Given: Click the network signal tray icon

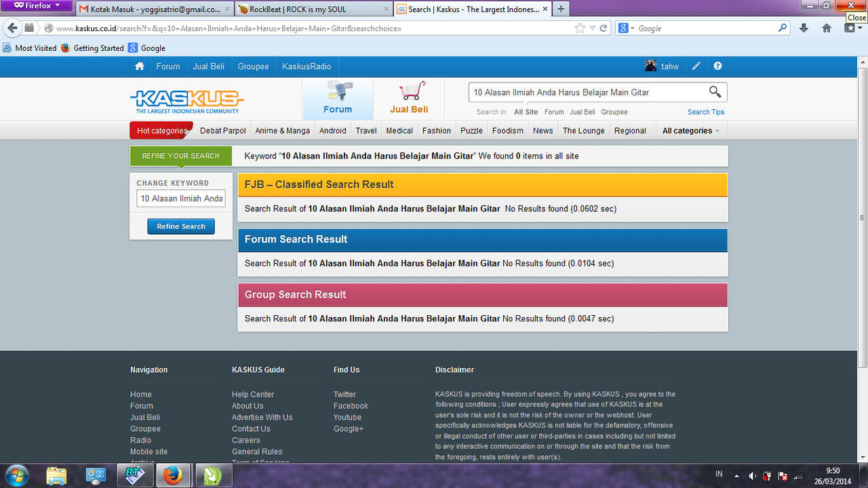Looking at the screenshot, I should (798, 476).
